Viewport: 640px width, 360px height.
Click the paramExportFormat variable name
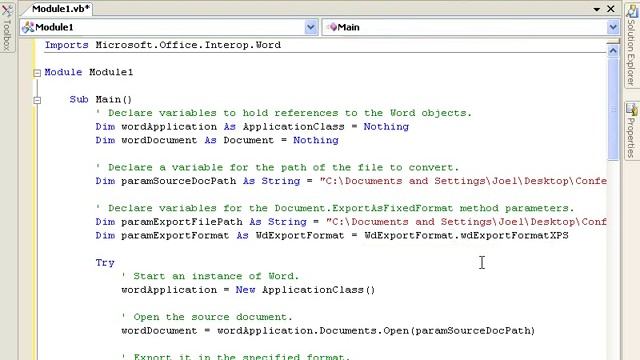coord(175,236)
